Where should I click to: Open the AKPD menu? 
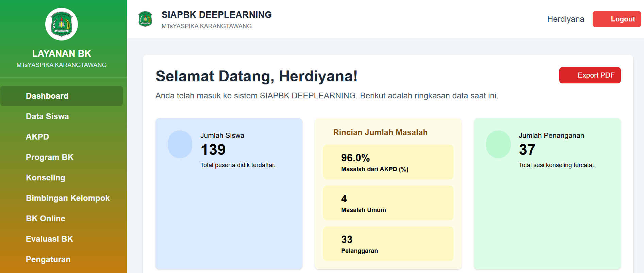pos(62,137)
